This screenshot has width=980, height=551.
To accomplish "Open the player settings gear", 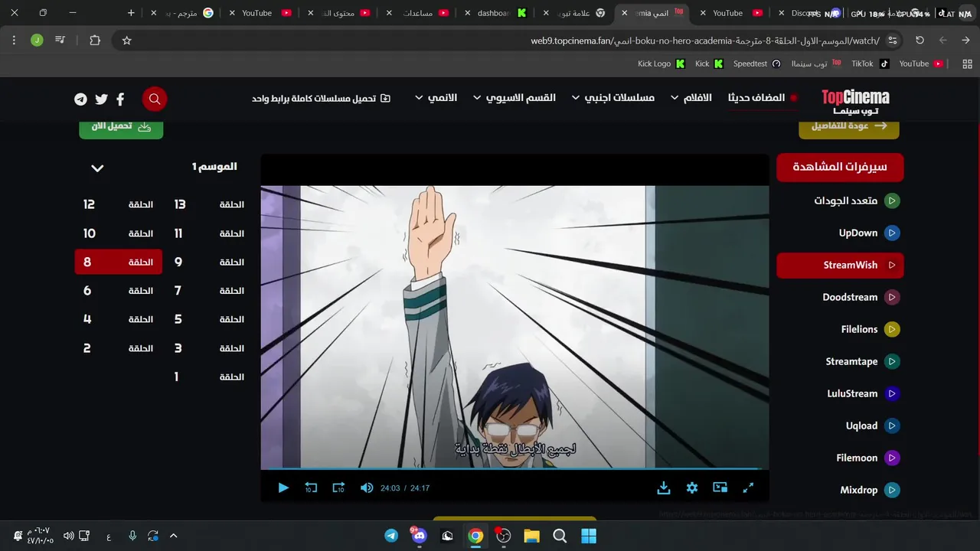I will pos(692,487).
